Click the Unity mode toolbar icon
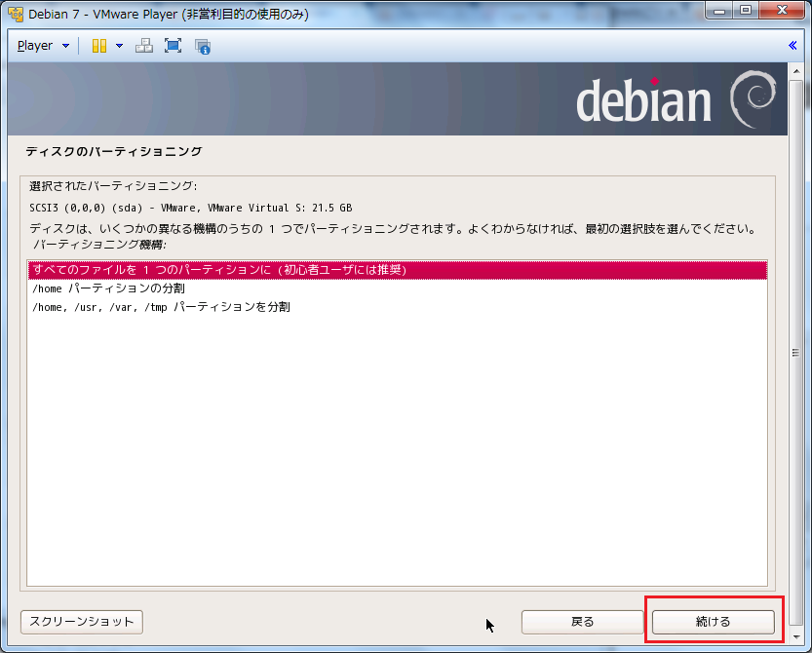Screen dimensions: 812x653 (x=203, y=46)
